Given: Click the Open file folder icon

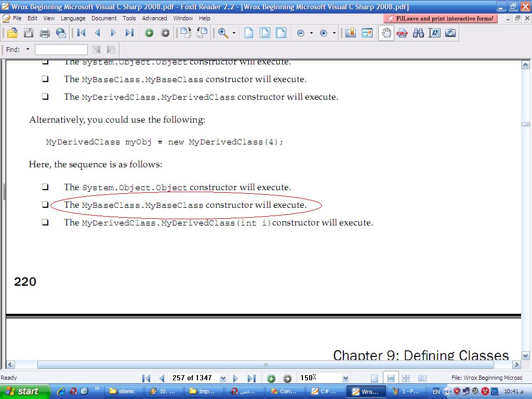Looking at the screenshot, I should point(12,33).
